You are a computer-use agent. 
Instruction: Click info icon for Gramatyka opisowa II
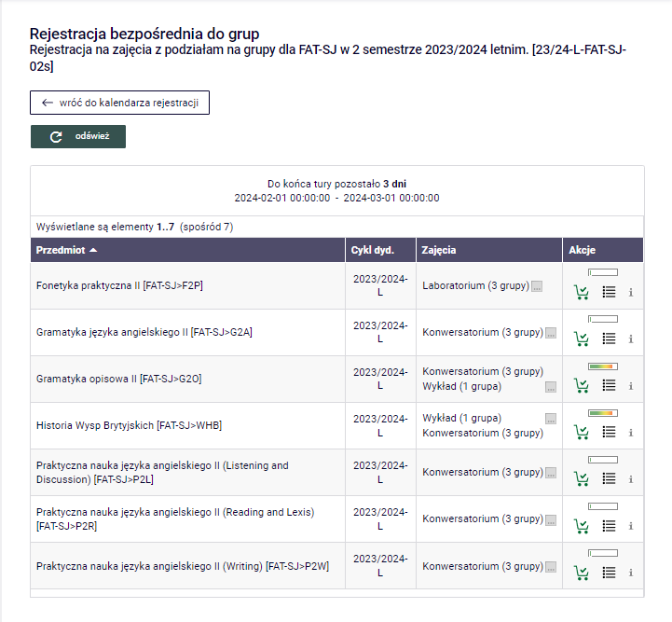tap(631, 386)
